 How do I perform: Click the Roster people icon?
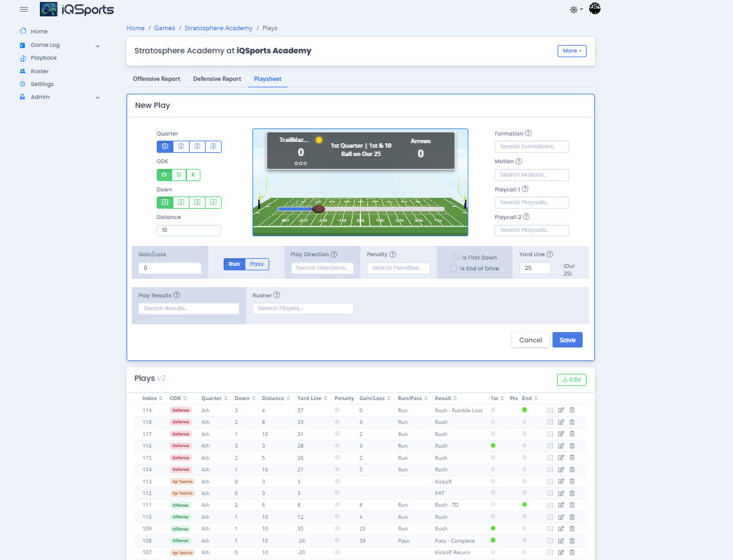point(22,71)
